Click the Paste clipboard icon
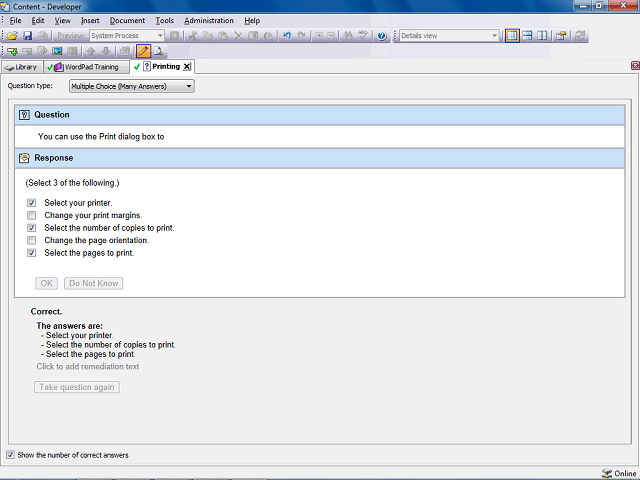This screenshot has height=480, width=640. (223, 36)
